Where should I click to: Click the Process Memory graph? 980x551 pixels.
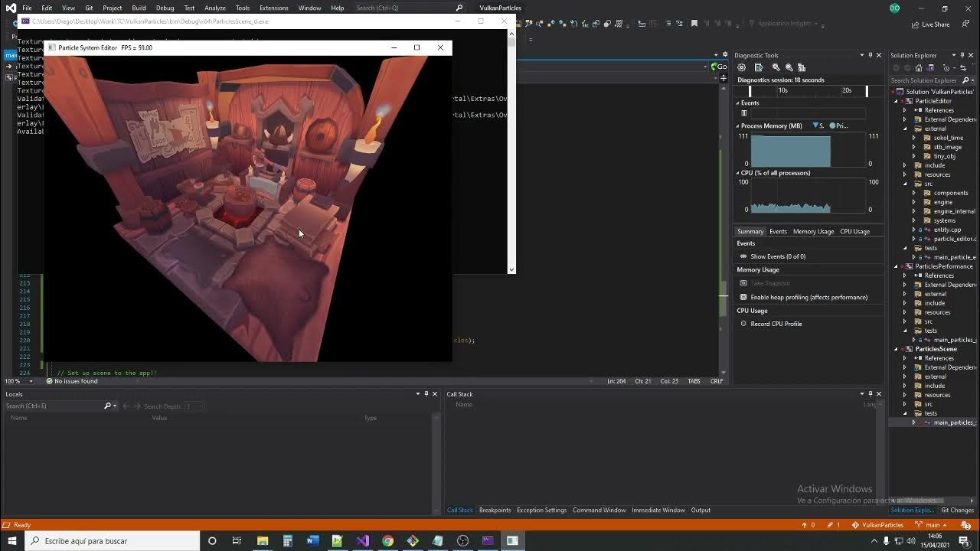pos(808,150)
